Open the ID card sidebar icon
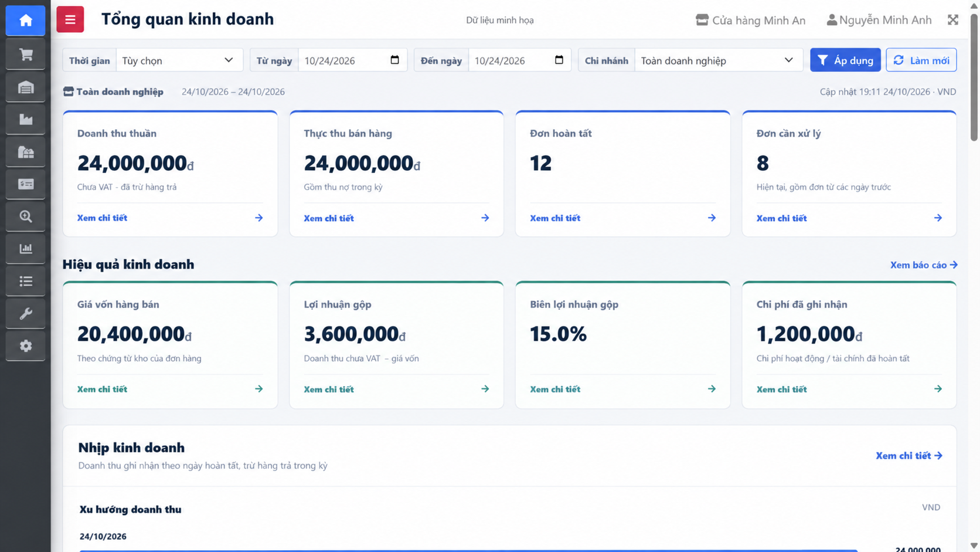980x552 pixels. click(25, 184)
